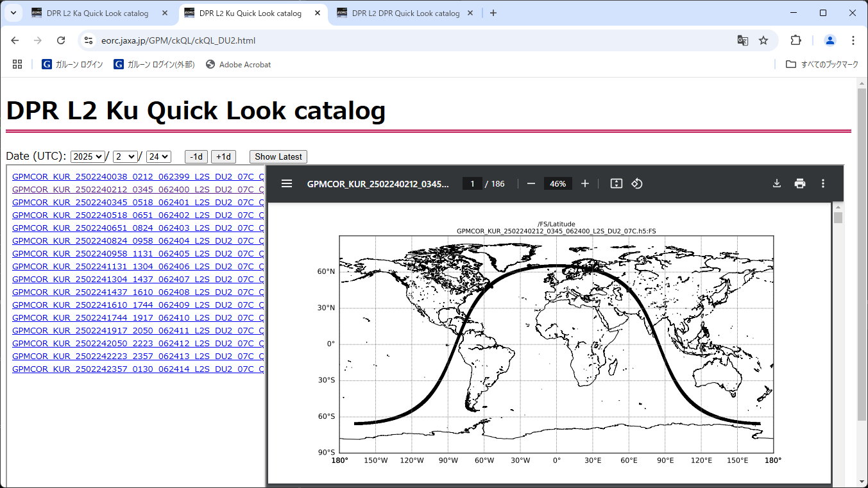Click the fit to page icon
868x488 pixels.
point(617,183)
